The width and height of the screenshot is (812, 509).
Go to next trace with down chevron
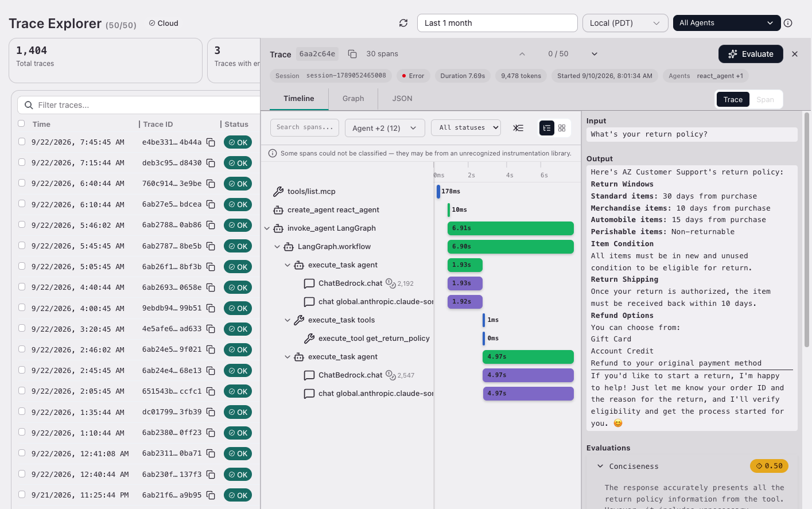click(595, 54)
